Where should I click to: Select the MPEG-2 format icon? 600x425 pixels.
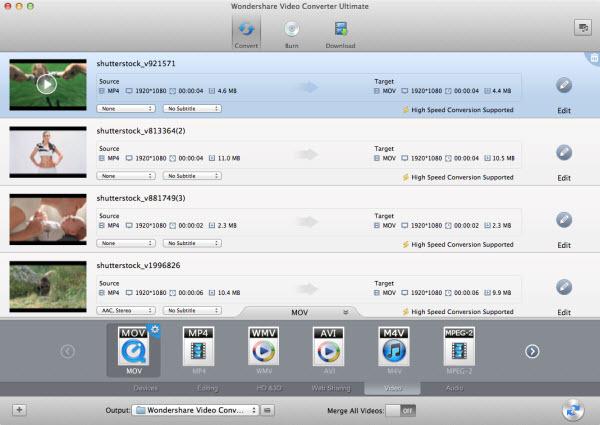(459, 346)
